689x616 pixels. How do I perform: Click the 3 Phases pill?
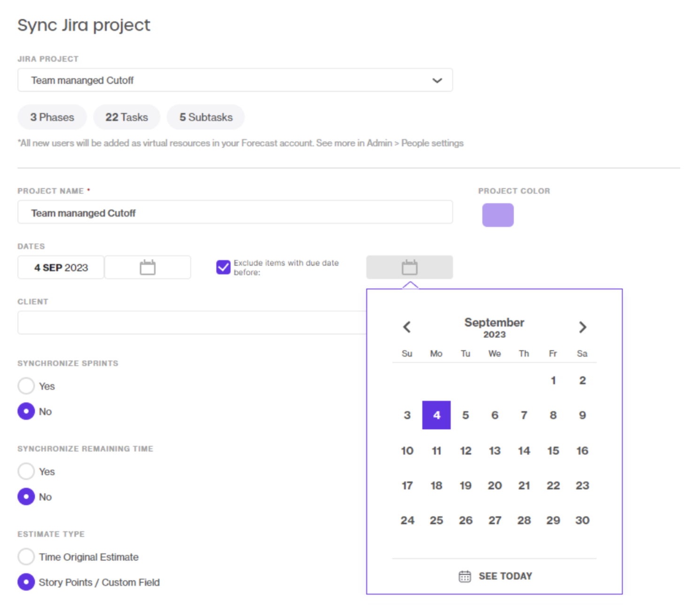point(52,117)
